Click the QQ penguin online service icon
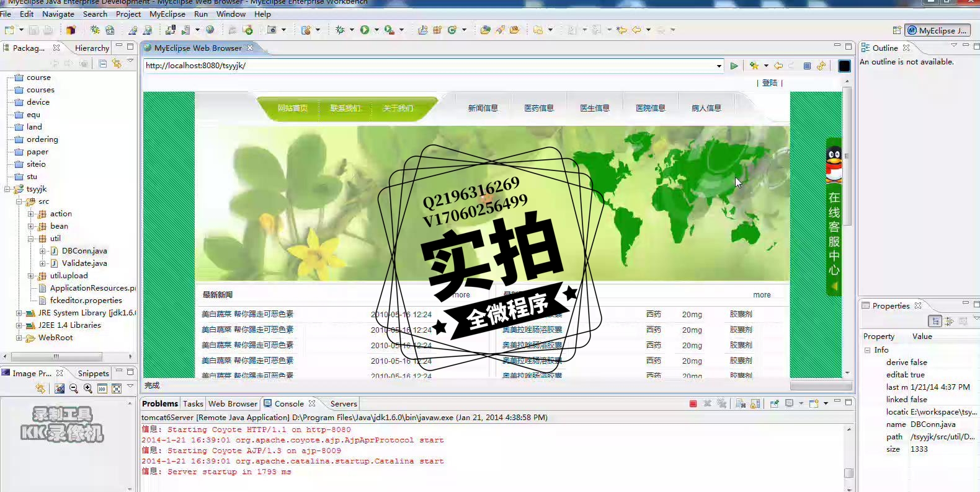Viewport: 980px width, 492px height. tap(834, 164)
